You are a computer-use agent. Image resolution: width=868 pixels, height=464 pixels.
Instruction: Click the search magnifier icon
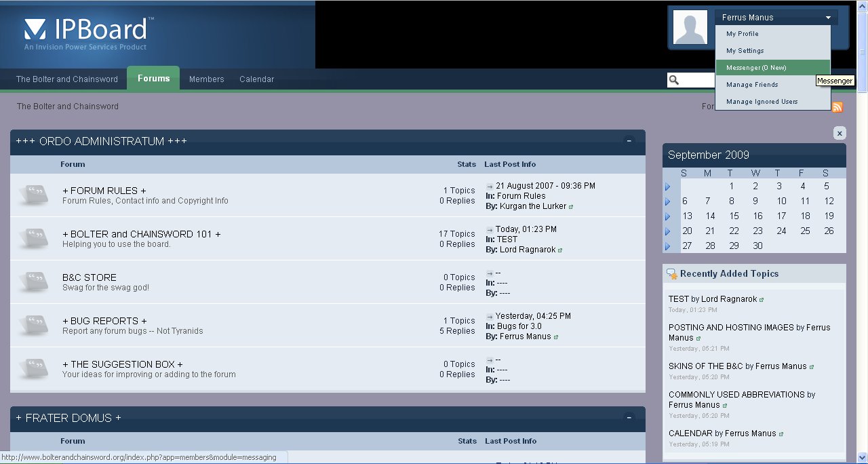pos(674,80)
